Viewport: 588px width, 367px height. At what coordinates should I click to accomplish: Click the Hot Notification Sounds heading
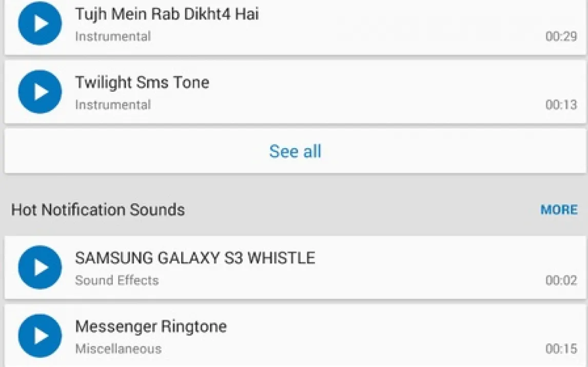coord(98,210)
